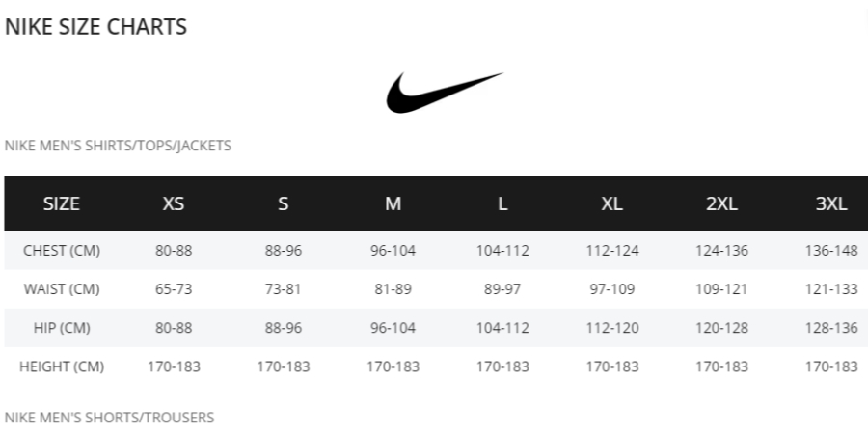This screenshot has height=434, width=868.
Task: Select the L size column header
Action: [x=502, y=203]
